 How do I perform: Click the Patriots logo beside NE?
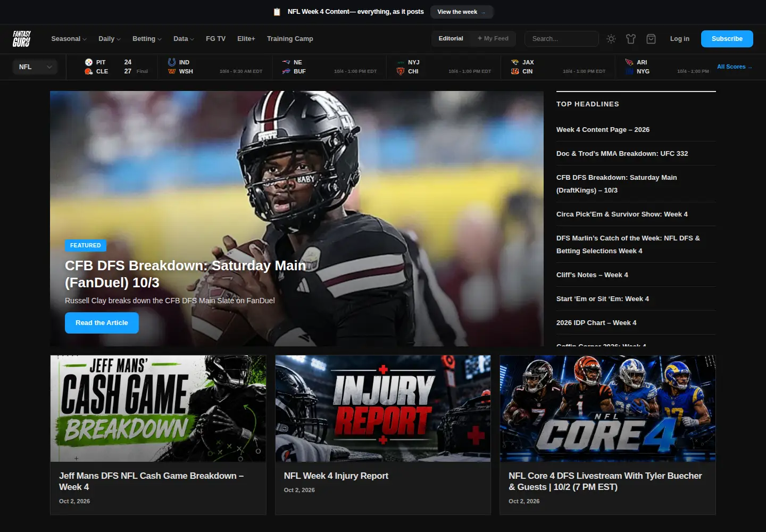click(x=286, y=62)
